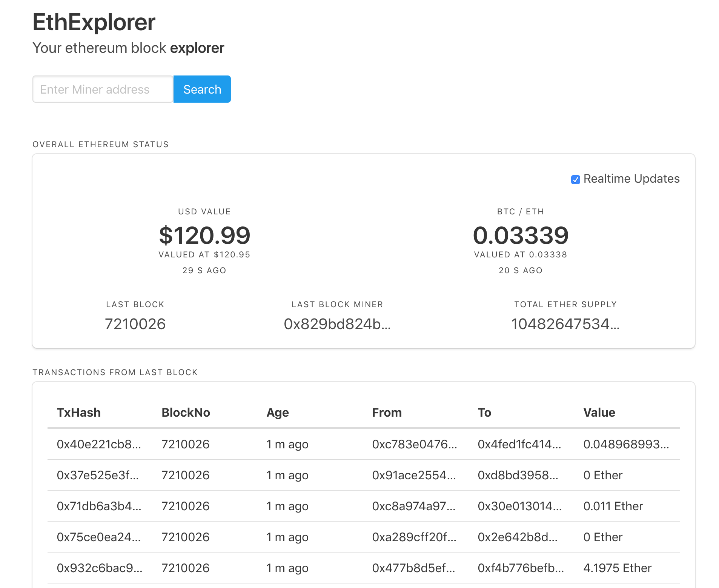The image size is (719, 588).
Task: Click sender address 0xc8a974a97...
Action: tap(414, 506)
